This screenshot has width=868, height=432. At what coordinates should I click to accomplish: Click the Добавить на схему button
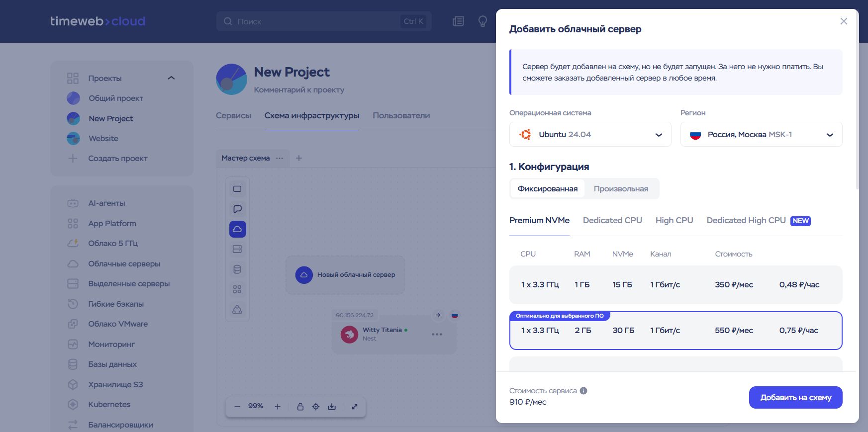pos(795,397)
